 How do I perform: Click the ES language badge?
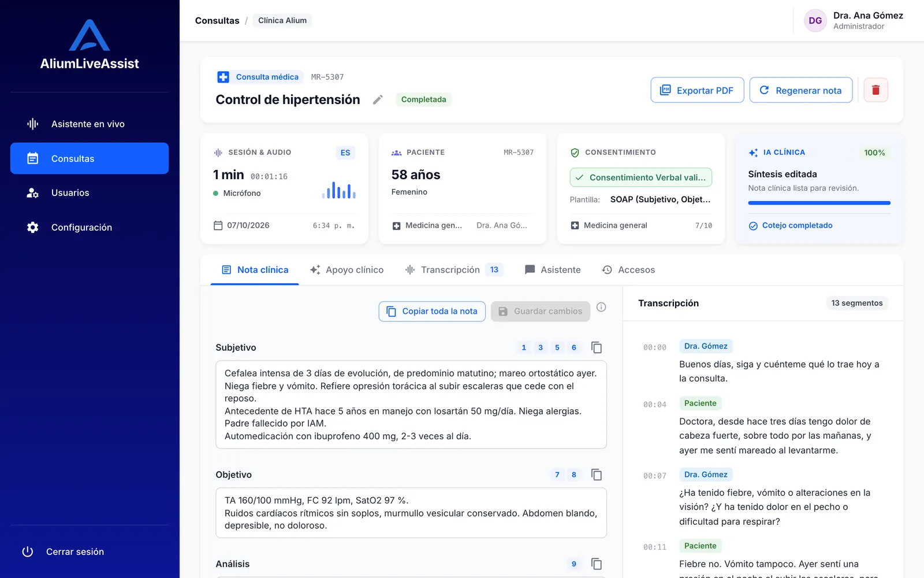point(345,153)
